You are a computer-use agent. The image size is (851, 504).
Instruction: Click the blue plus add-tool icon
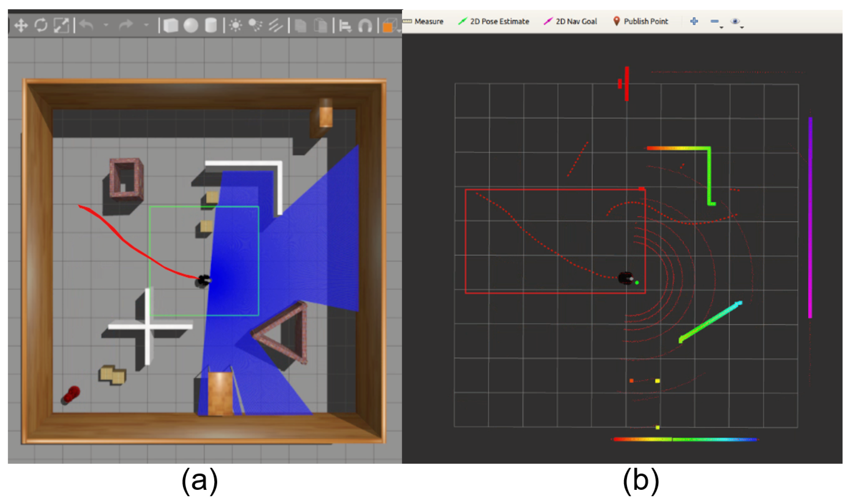[x=694, y=21]
